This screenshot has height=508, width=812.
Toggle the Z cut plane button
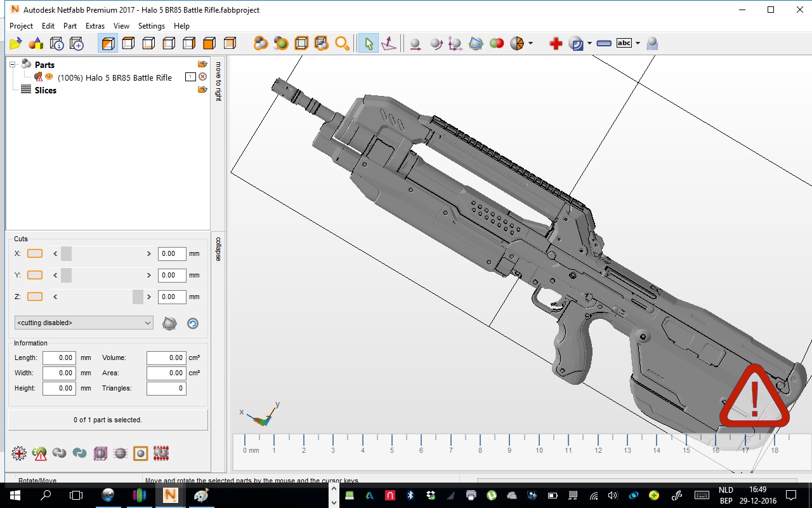pyautogui.click(x=35, y=297)
